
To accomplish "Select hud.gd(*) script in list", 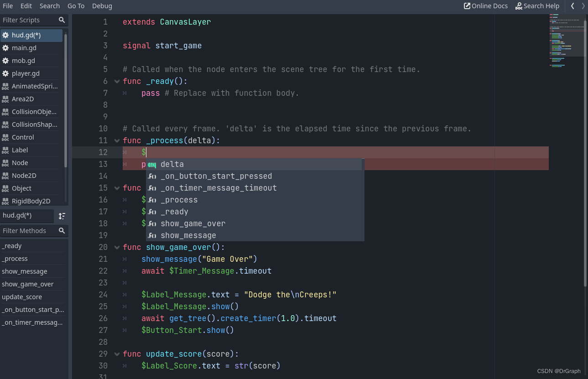I will 31,35.
